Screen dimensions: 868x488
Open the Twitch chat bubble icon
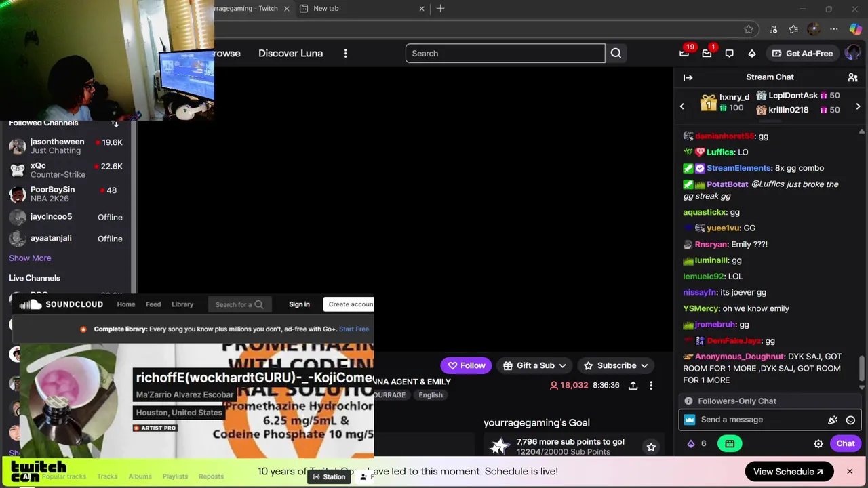coord(729,54)
